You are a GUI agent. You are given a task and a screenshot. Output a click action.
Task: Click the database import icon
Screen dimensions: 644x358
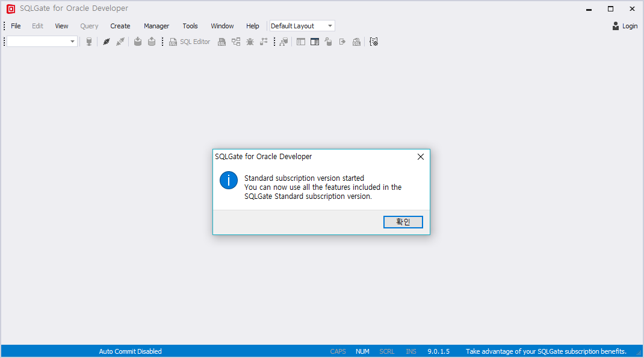pyautogui.click(x=138, y=42)
